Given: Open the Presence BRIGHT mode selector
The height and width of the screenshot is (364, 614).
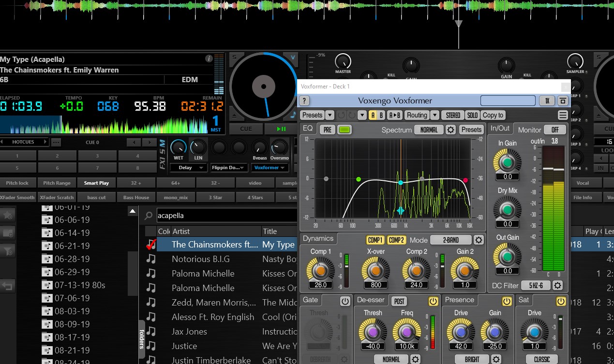Looking at the screenshot, I should (x=472, y=359).
